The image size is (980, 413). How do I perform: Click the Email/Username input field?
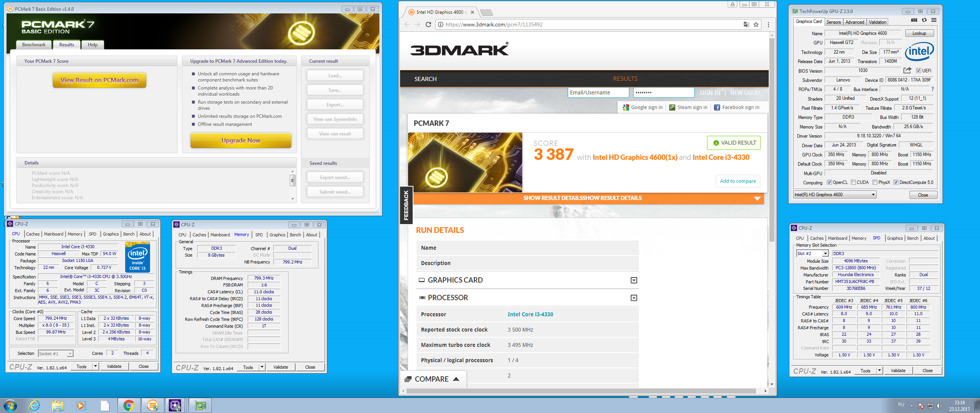coord(598,93)
